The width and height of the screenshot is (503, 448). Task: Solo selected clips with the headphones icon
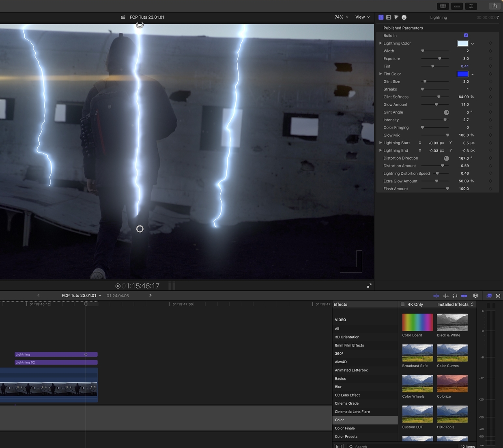pos(455,296)
